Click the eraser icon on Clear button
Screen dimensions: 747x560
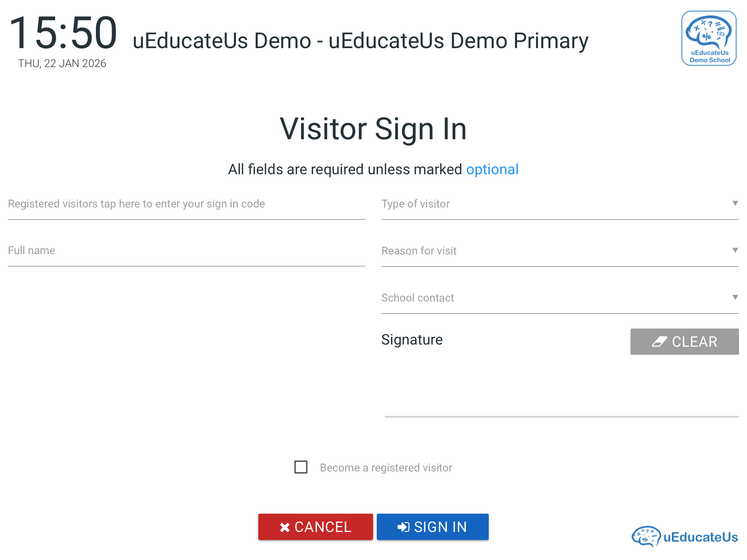(x=659, y=342)
